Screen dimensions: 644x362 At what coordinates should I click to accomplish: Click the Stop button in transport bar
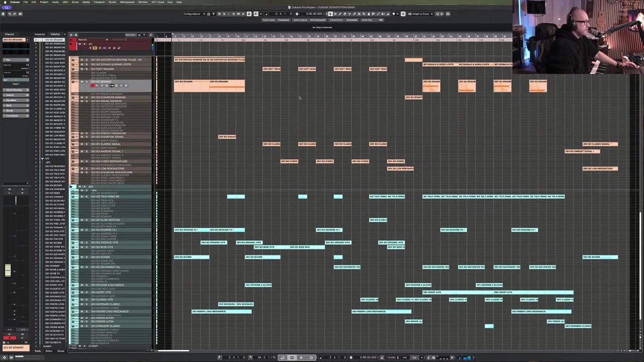(292, 357)
